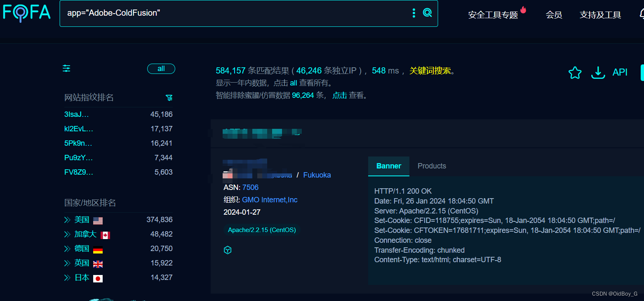Click the Apache/2.2.15 (CentOS) tag
The height and width of the screenshot is (301, 644).
pos(262,230)
